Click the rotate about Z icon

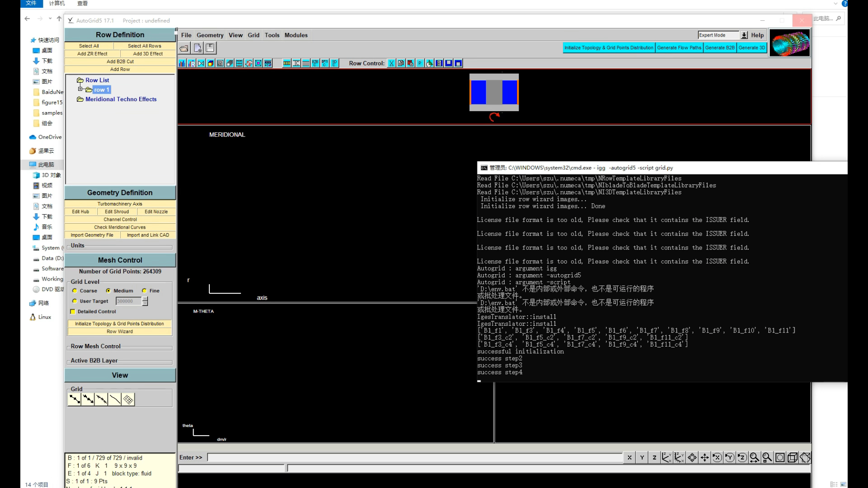point(742,458)
